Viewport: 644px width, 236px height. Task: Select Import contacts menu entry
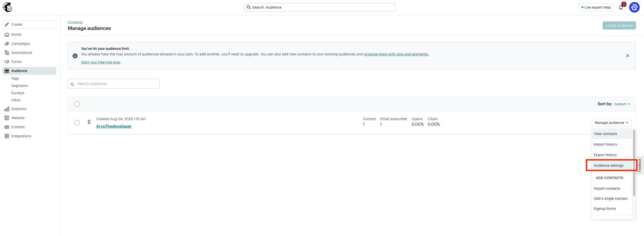(612, 188)
